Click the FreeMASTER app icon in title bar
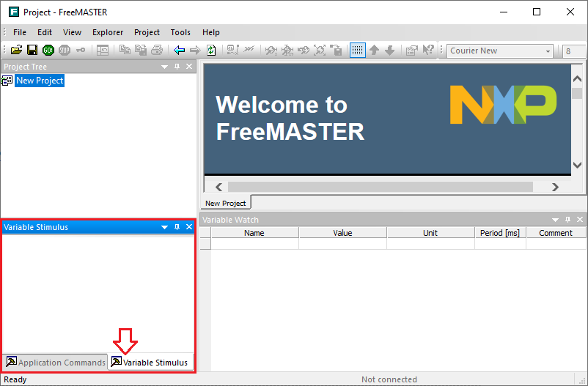The height and width of the screenshot is (386, 588). point(14,12)
